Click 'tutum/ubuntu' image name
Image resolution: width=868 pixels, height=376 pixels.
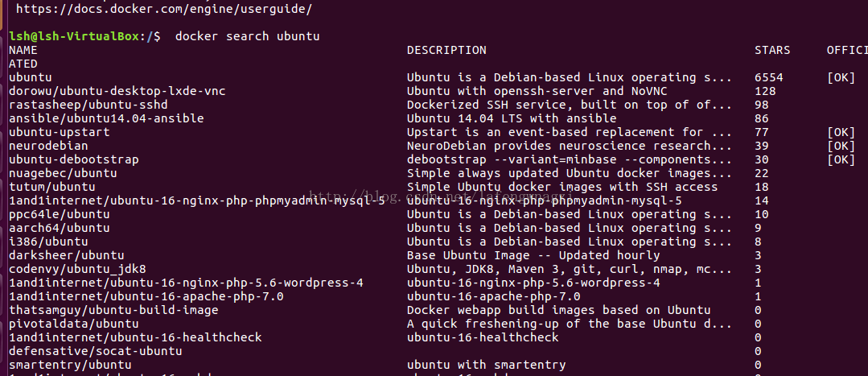coord(52,187)
